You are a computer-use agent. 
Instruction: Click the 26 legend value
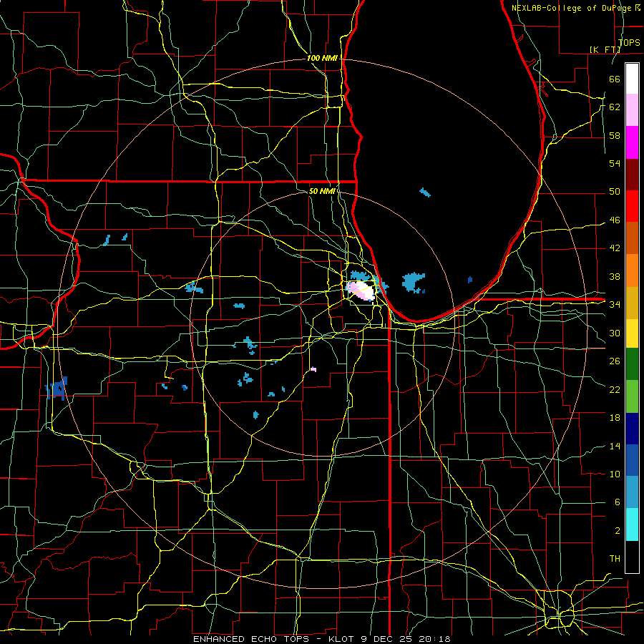615,361
